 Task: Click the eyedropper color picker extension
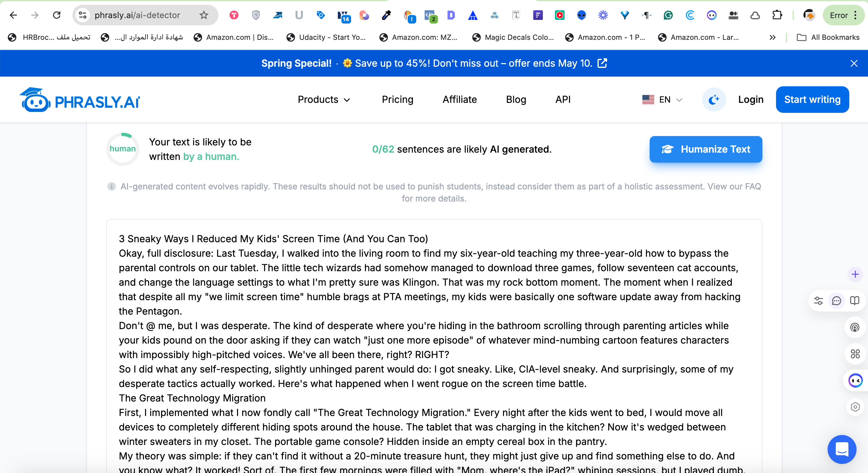click(x=386, y=15)
